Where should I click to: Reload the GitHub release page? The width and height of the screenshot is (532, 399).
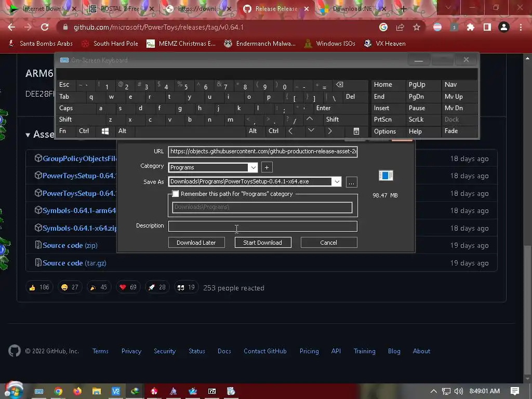click(45, 27)
